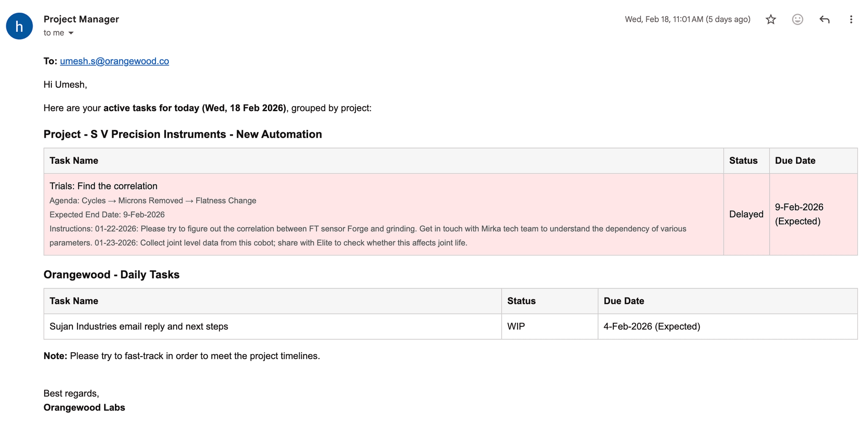Click Task Name header in first table
The height and width of the screenshot is (424, 868).
click(74, 161)
